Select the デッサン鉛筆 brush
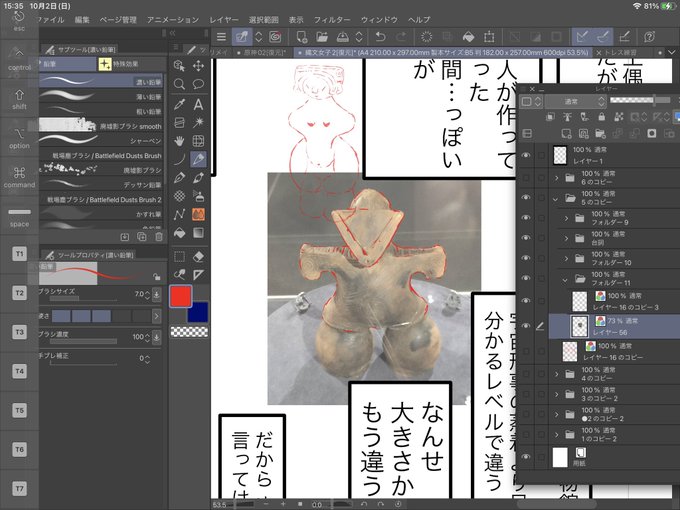This screenshot has width=680, height=510. 101,185
